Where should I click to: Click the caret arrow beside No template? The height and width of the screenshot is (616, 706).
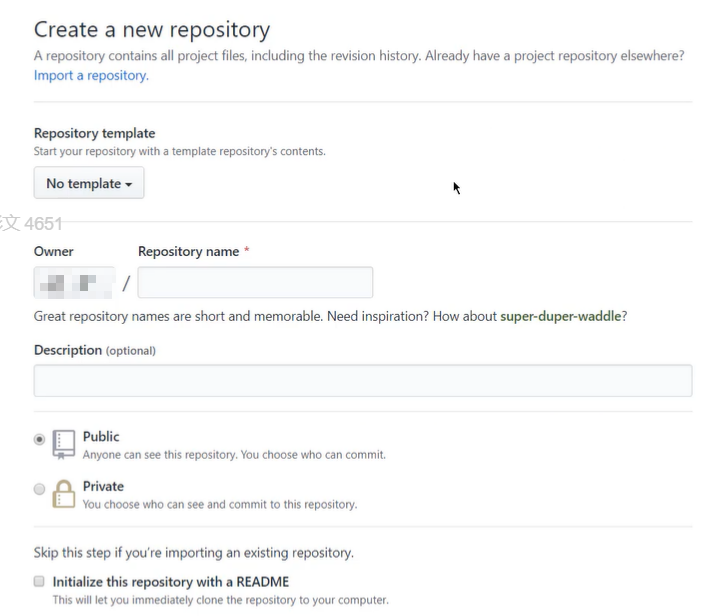coord(129,185)
